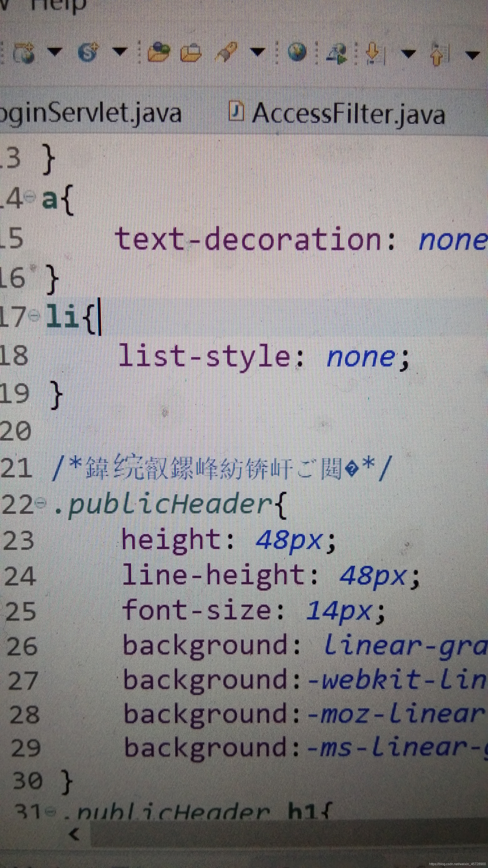488x868 pixels.
Task: Open the dropdown next to the New Servlet icon
Action: [119, 52]
